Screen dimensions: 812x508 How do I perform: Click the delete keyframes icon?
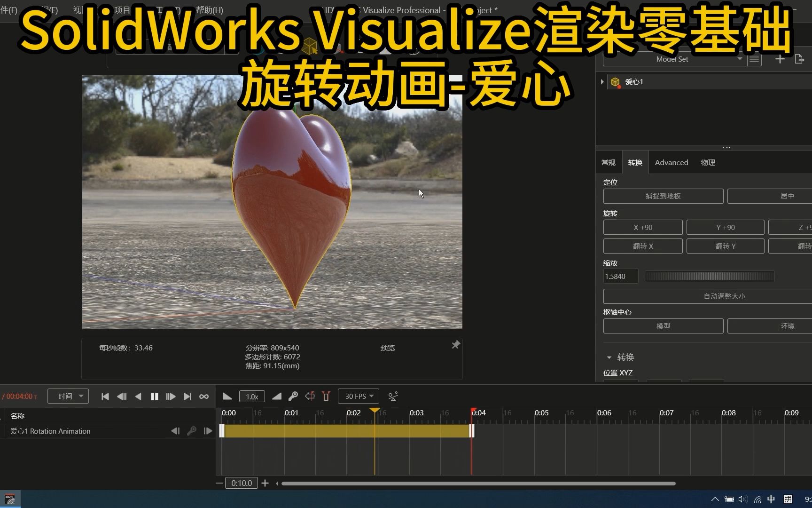tap(326, 396)
